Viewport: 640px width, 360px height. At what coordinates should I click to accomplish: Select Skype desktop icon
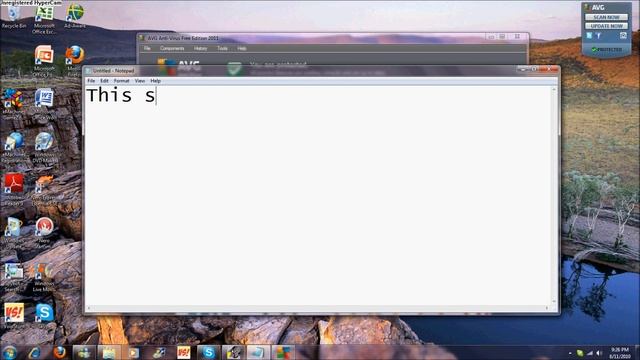(44, 315)
